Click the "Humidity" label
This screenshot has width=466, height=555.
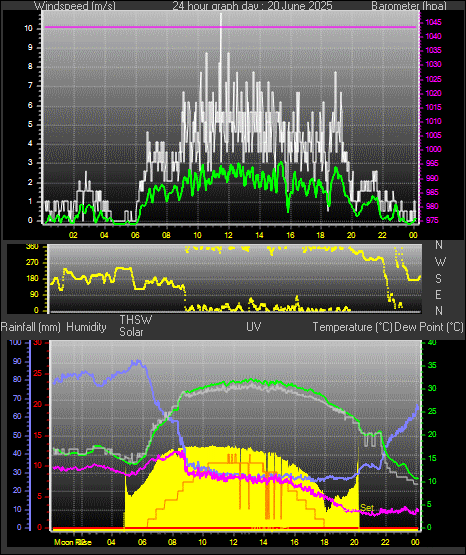tap(86, 327)
